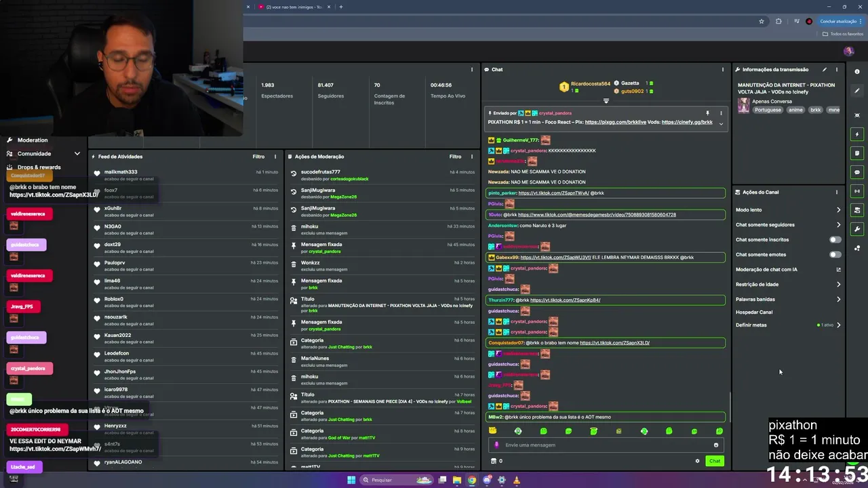Image resolution: width=868 pixels, height=488 pixels.
Task: Open pinto_parker's TikTok link in chat
Action: click(553, 193)
